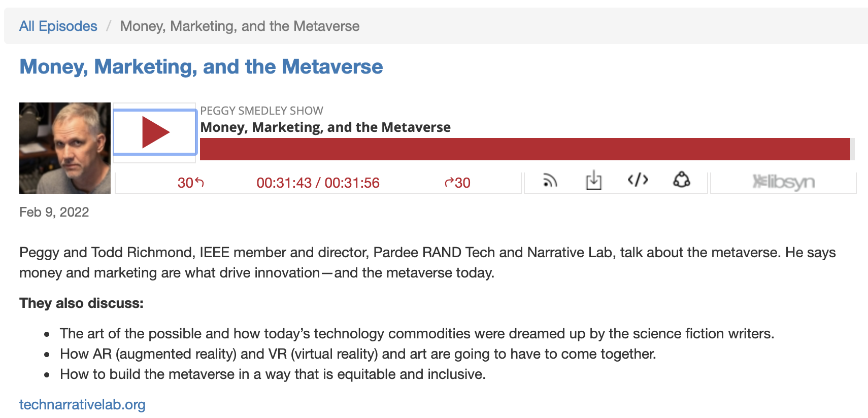Click the Feb 9, 2022 date

(x=54, y=212)
